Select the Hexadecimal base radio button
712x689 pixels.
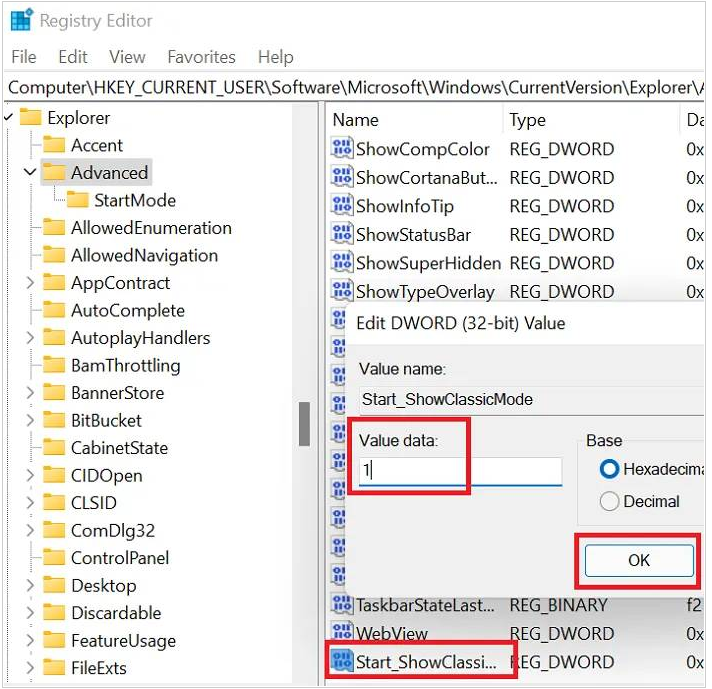[x=609, y=469]
